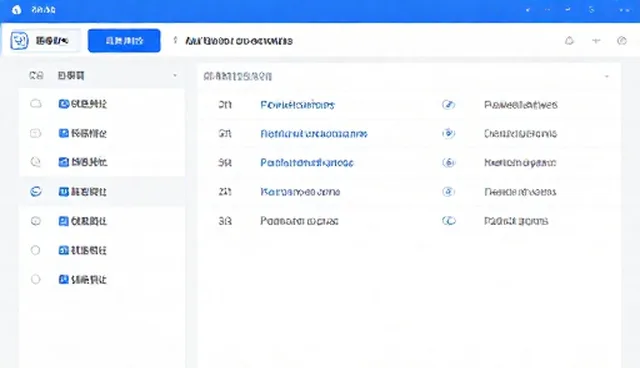Open the blue link in fourth table row
This screenshot has height=368, width=640.
pyautogui.click(x=300, y=192)
